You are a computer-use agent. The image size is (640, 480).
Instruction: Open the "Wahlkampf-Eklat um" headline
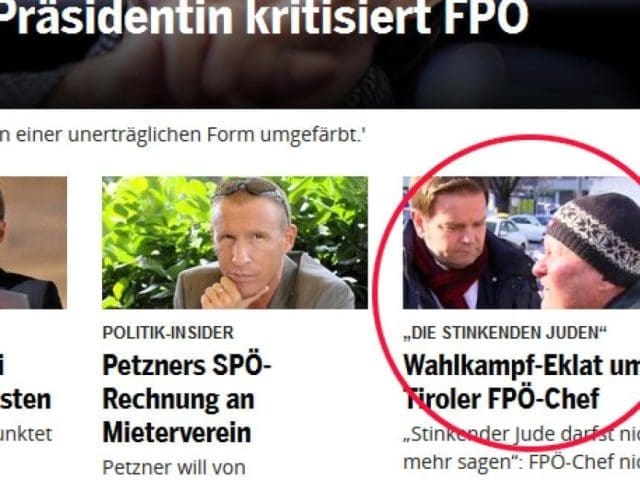pyautogui.click(x=522, y=365)
